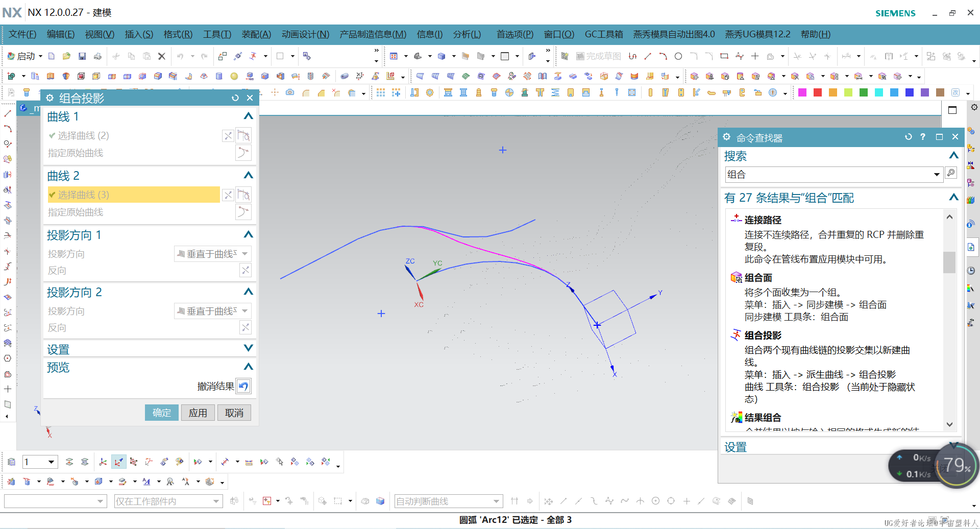The height and width of the screenshot is (529, 980).
Task: Toggle 反向 reverse under 投影方向 2
Action: click(246, 327)
